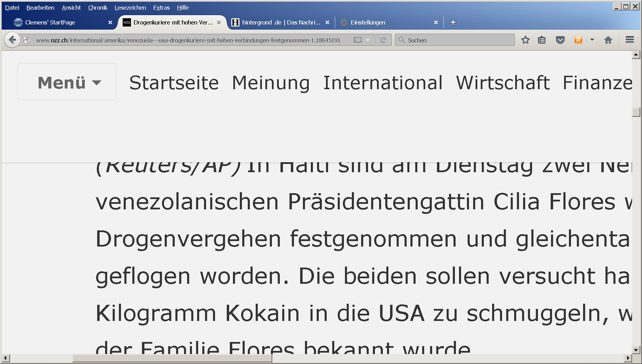642x364 pixels.
Task: Go to the Wirtschaft section
Action: pos(502,83)
